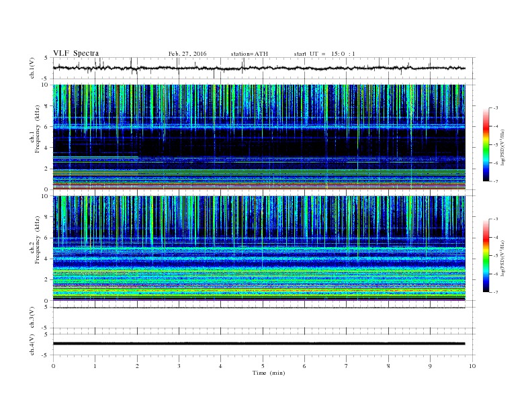Click the "6" tick on the time axis
This screenshot has height=411, width=532.
point(304,366)
